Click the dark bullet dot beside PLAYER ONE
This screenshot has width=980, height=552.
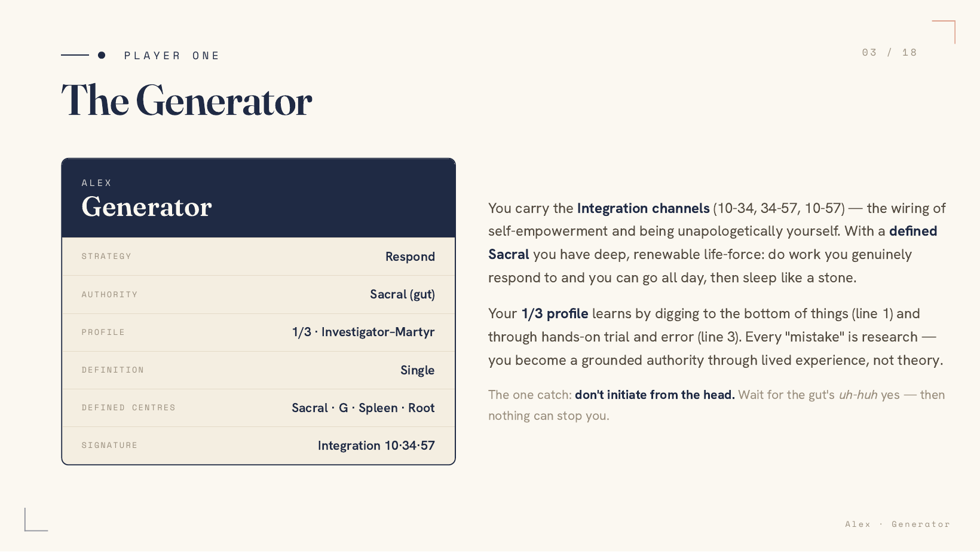tap(102, 55)
